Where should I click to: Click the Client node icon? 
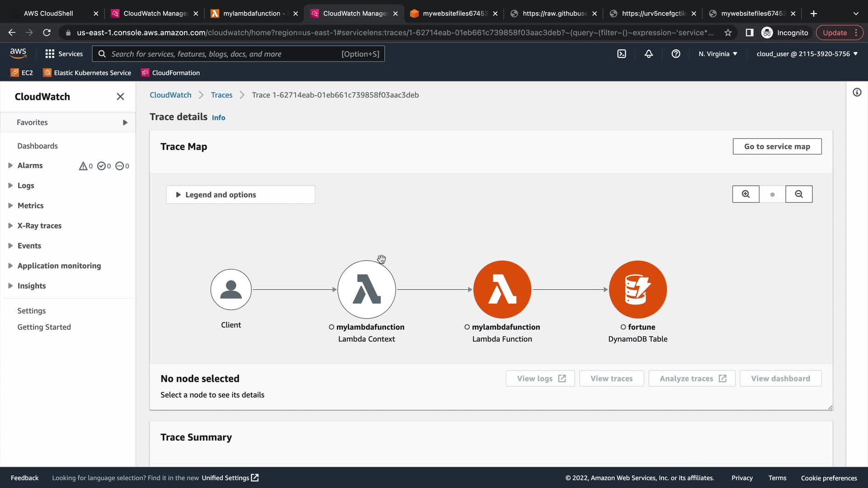pos(231,289)
